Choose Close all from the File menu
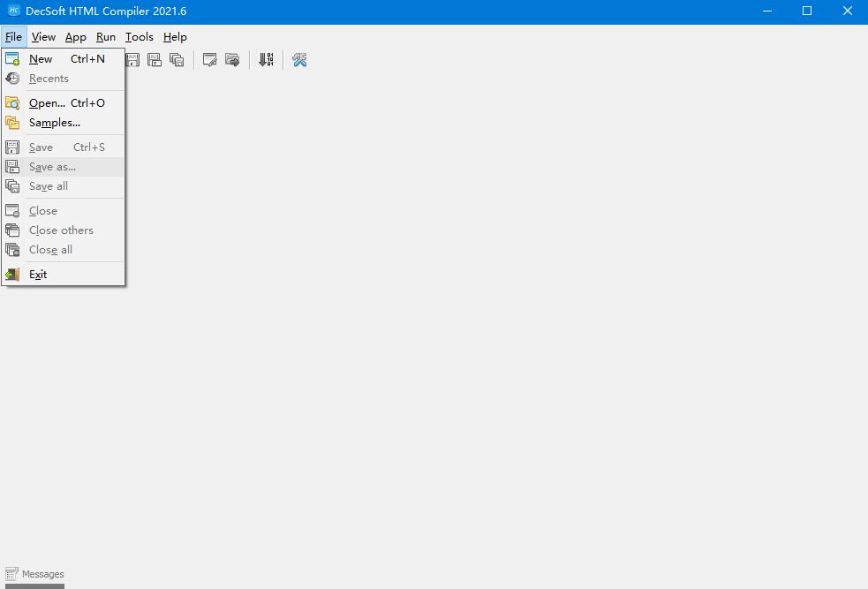This screenshot has width=868, height=589. pos(63,250)
